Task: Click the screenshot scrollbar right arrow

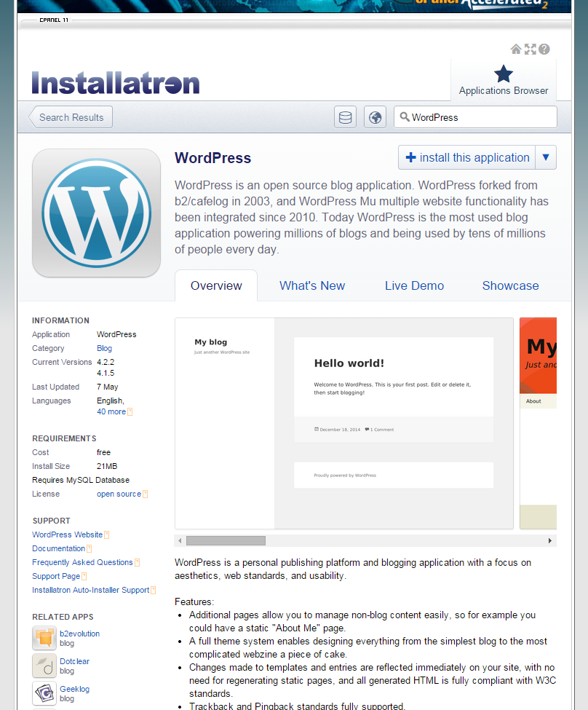Action: coord(550,540)
